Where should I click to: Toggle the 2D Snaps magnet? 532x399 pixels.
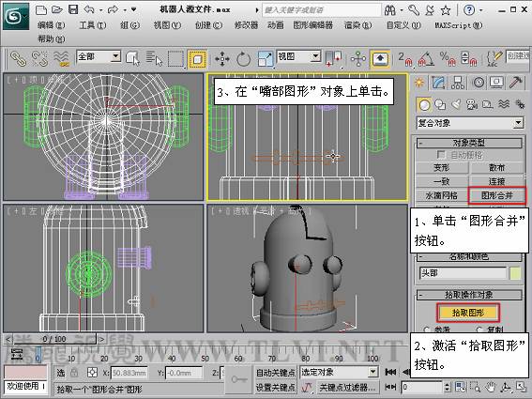405,59
